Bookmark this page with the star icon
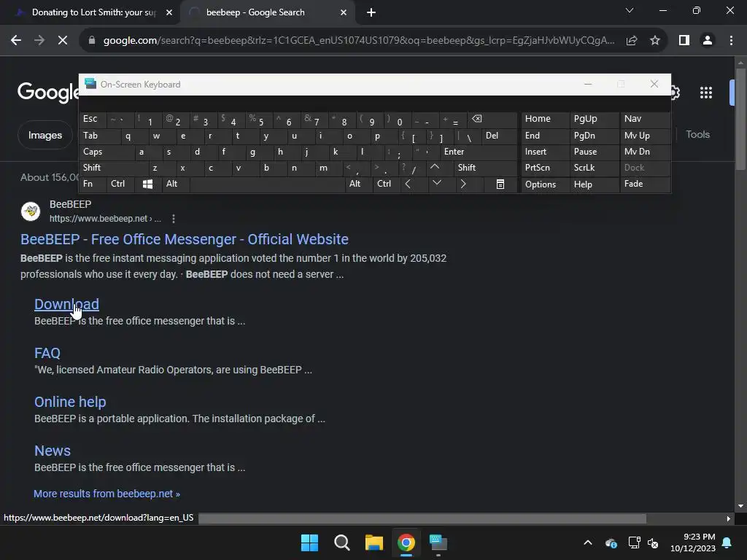This screenshot has width=747, height=560. (655, 41)
